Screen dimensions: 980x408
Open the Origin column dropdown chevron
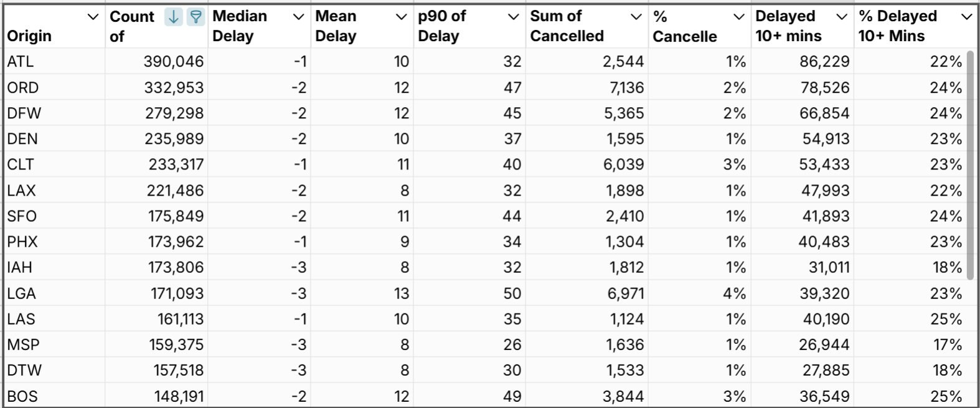click(93, 17)
